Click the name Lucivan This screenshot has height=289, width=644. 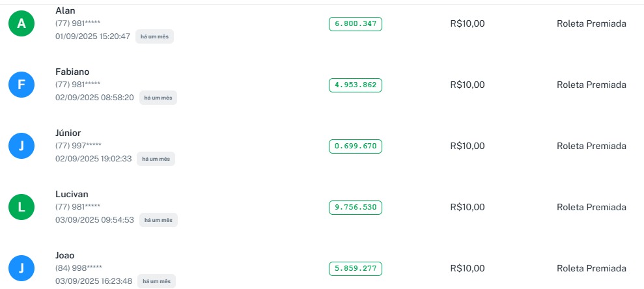[x=72, y=194]
